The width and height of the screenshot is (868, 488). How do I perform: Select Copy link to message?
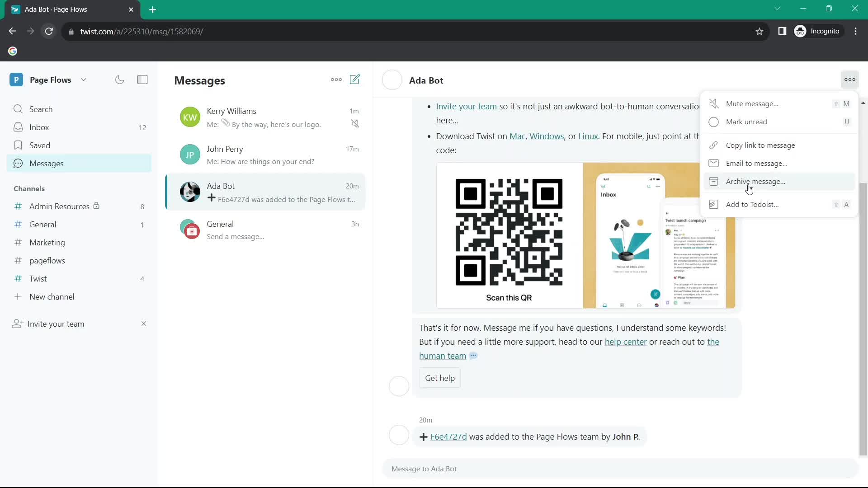(779, 145)
